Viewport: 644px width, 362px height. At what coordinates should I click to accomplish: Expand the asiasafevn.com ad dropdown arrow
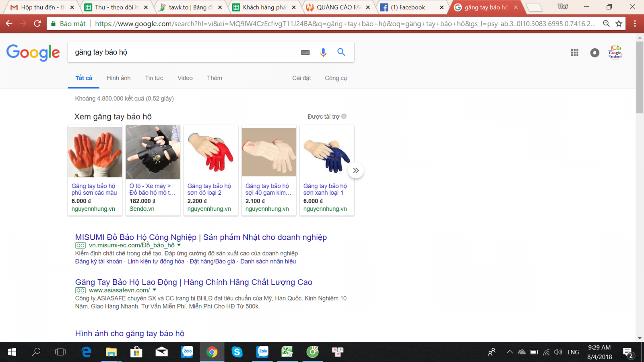tap(154, 290)
